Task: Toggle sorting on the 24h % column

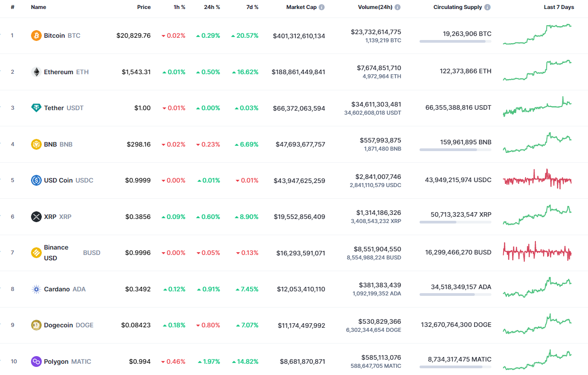Action: click(212, 7)
